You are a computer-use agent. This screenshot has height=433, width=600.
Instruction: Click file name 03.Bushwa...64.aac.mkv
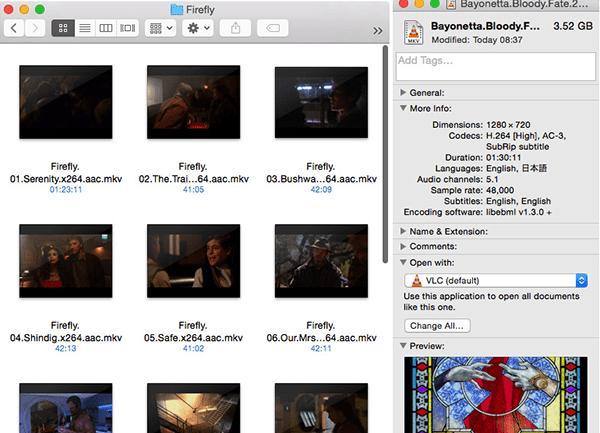pos(321,179)
